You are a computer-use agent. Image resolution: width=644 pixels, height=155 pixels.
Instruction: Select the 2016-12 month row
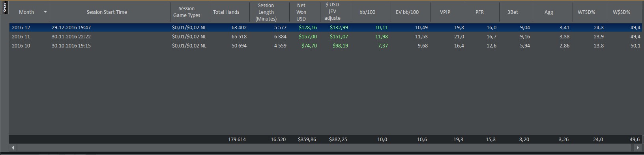coord(326,28)
